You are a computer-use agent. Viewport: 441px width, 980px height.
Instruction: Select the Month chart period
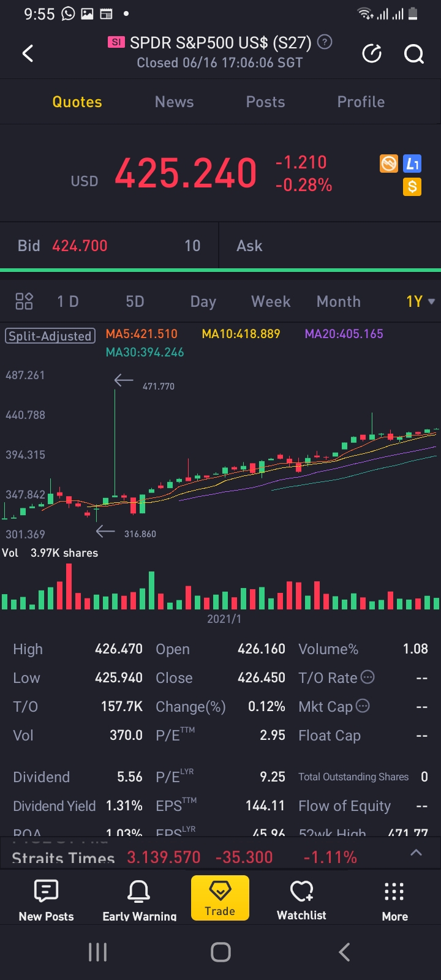click(339, 301)
